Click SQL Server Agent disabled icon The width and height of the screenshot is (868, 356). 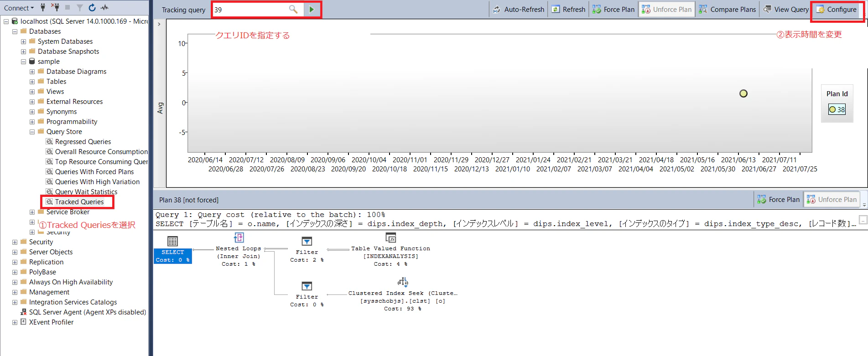click(23, 312)
